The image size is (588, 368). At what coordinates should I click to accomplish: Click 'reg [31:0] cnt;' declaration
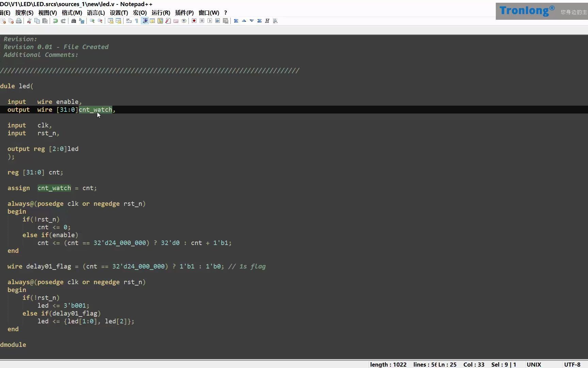(x=35, y=172)
